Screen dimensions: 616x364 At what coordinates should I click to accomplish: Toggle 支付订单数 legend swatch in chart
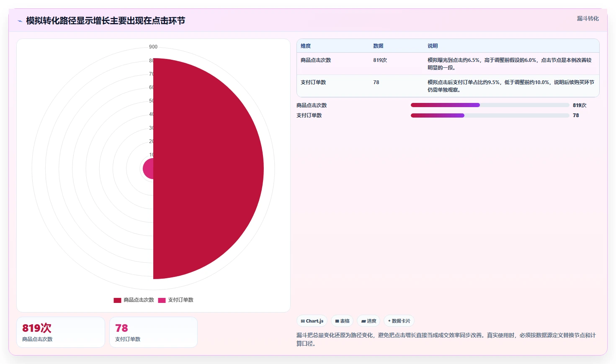pyautogui.click(x=162, y=300)
